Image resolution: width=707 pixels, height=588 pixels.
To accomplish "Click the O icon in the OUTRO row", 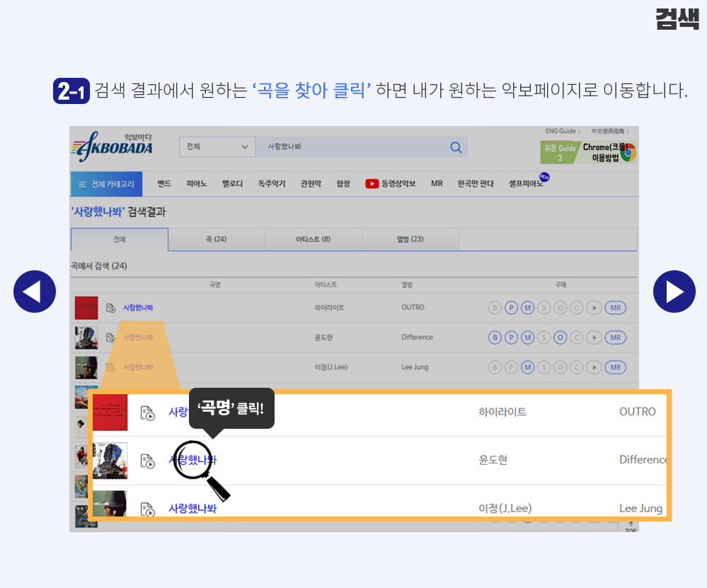I will click(x=560, y=308).
